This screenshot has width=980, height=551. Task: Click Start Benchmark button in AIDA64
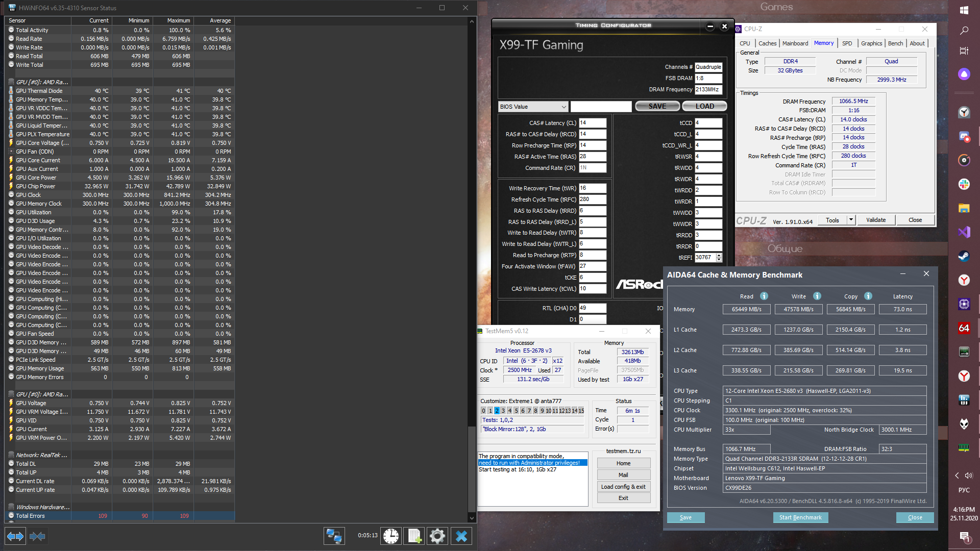(800, 517)
